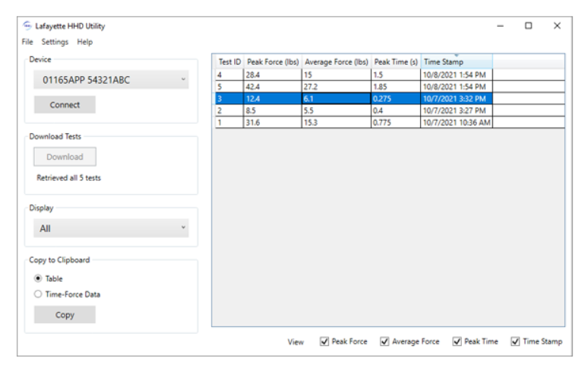Open the Settings menu

[x=55, y=42]
